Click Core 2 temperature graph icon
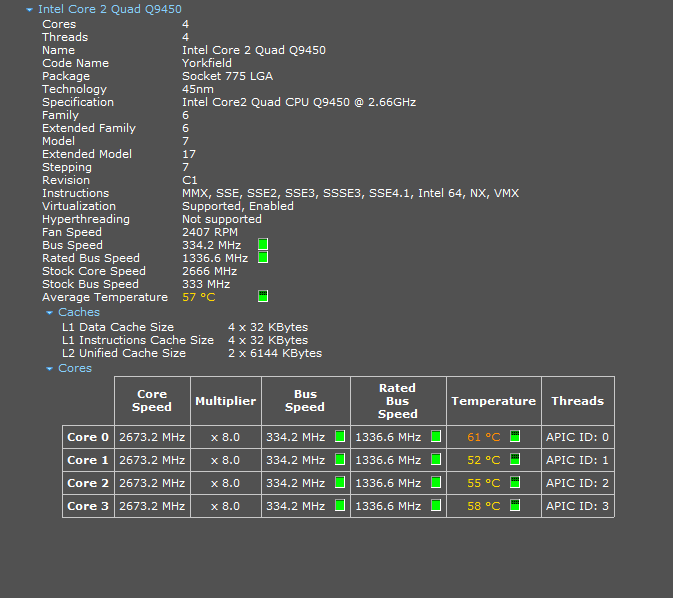 pos(515,482)
